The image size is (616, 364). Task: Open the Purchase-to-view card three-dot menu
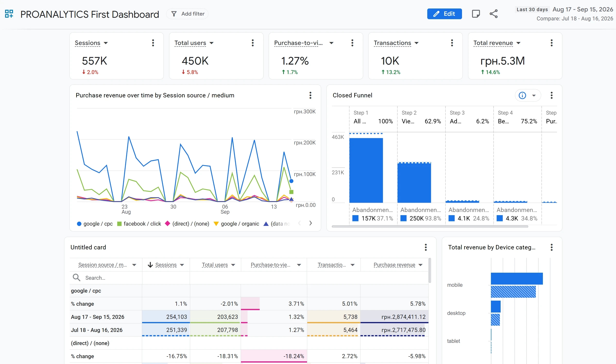pyautogui.click(x=352, y=43)
